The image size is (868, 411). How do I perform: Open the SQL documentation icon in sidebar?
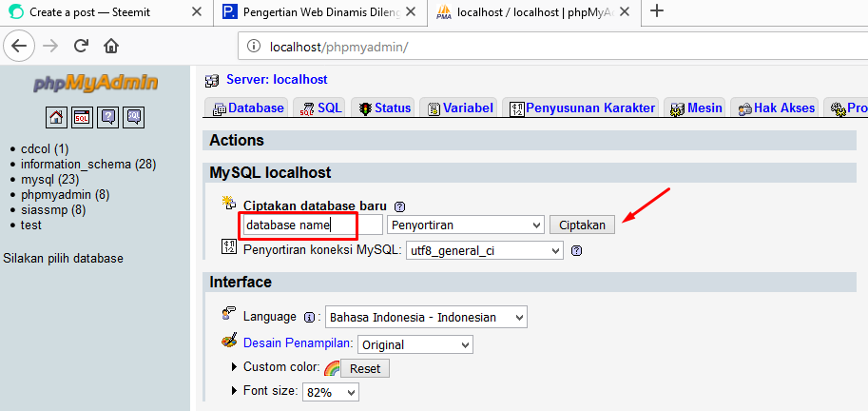pyautogui.click(x=134, y=117)
